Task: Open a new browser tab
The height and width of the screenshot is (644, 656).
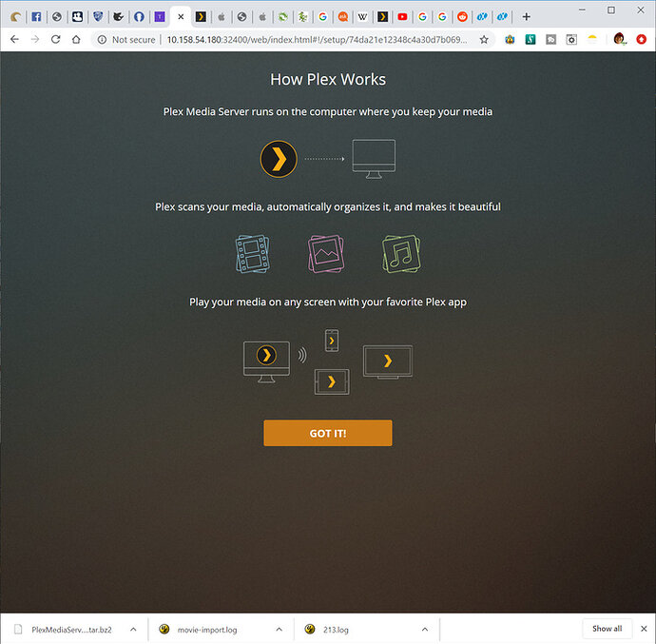Action: (527, 17)
